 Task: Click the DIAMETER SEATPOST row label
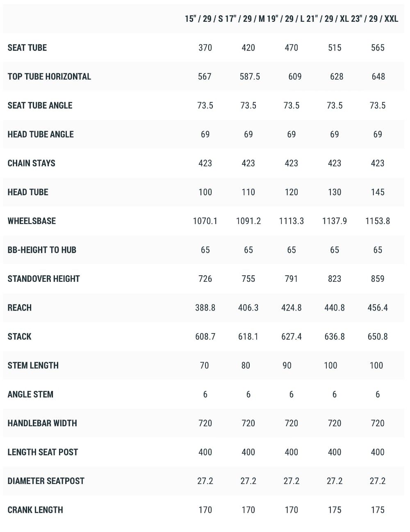tap(46, 481)
